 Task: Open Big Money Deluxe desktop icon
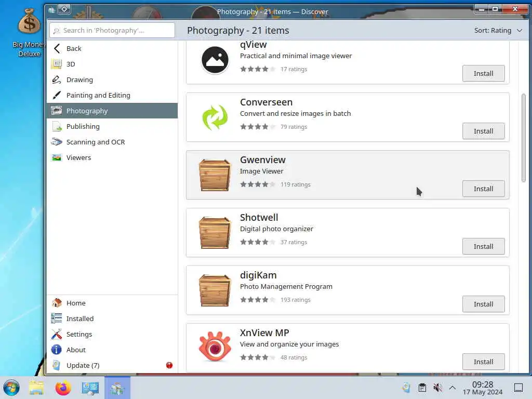point(29,33)
